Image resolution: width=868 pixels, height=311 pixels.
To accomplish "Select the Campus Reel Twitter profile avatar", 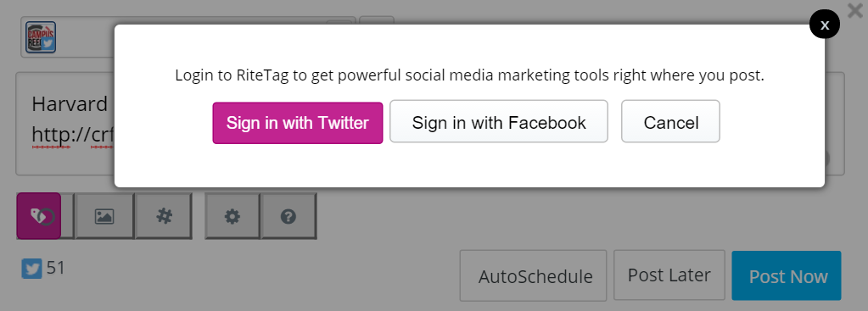I will [41, 37].
